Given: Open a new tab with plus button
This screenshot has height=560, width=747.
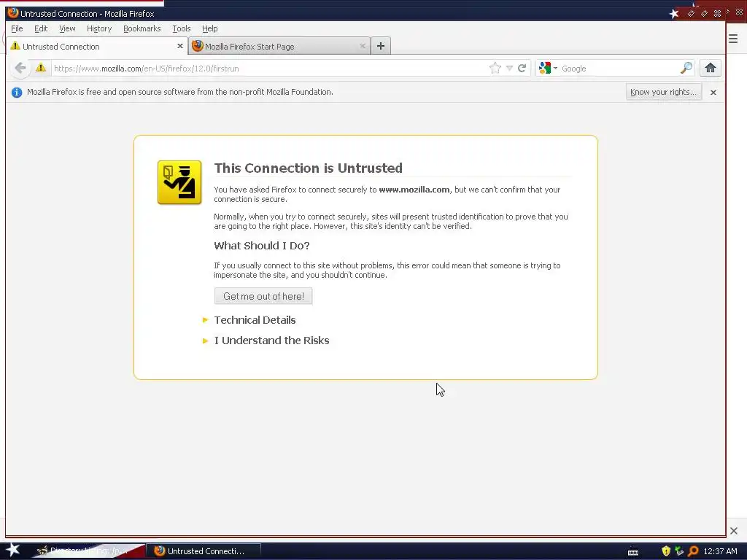Looking at the screenshot, I should (381, 46).
